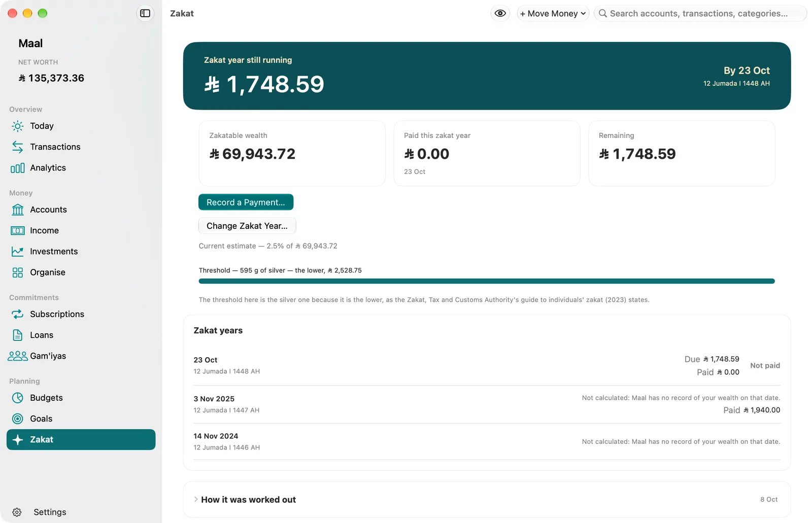Image resolution: width=812 pixels, height=523 pixels.
Task: Click the threshold progress bar
Action: [487, 281]
